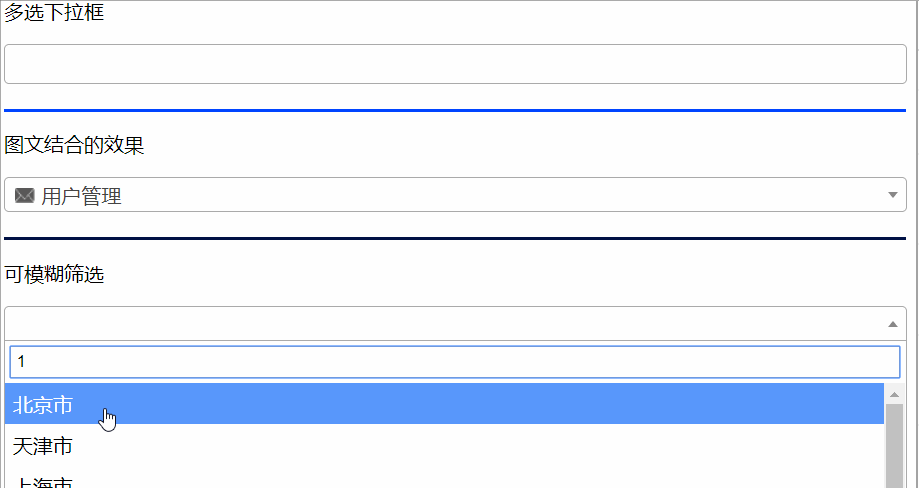
Task: Click the 图文结合的效果 heading label
Action: (x=74, y=146)
